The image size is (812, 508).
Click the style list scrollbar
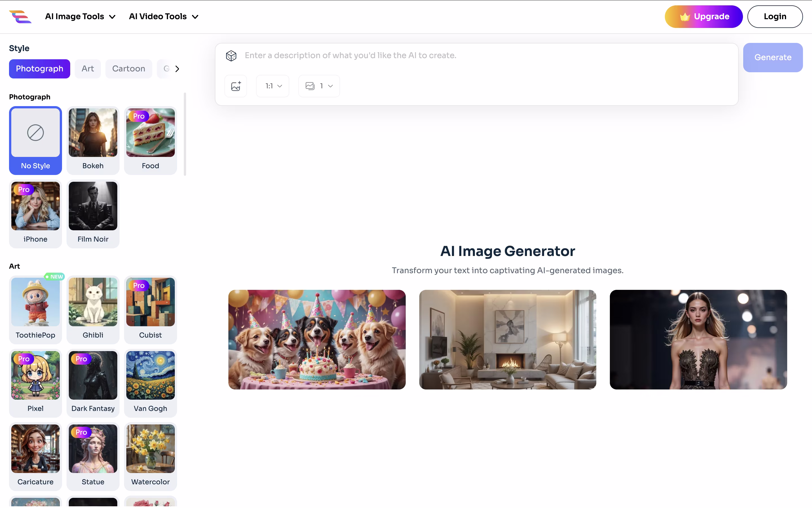[185, 134]
